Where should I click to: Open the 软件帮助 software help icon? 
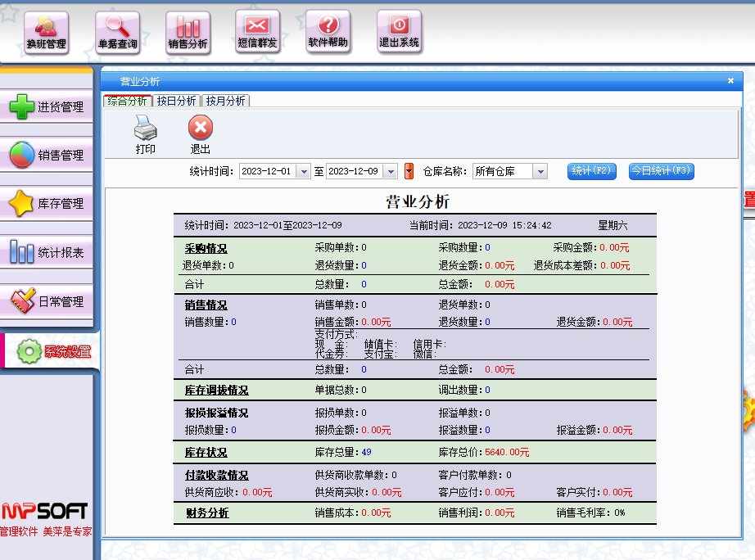(x=328, y=33)
